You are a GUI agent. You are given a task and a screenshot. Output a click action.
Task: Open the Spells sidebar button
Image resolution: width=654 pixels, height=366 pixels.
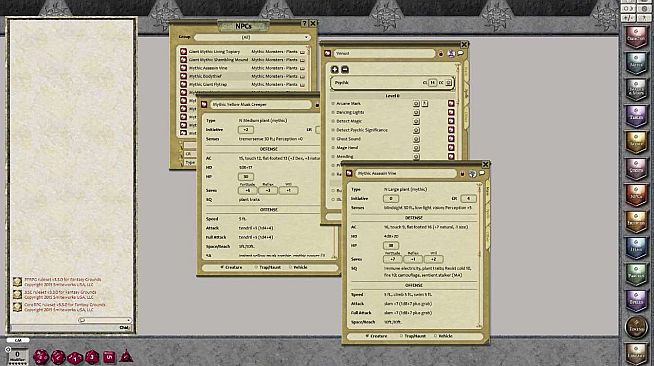636,300
